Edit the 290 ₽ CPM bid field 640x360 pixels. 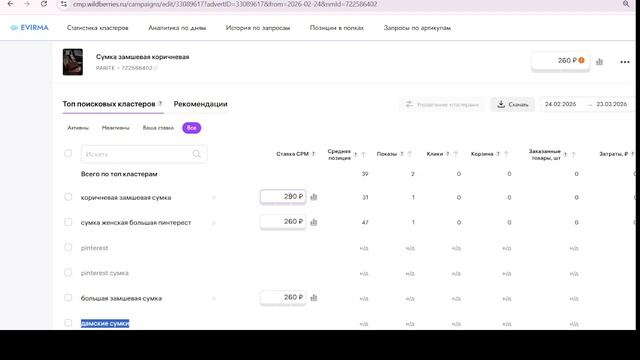pos(283,196)
